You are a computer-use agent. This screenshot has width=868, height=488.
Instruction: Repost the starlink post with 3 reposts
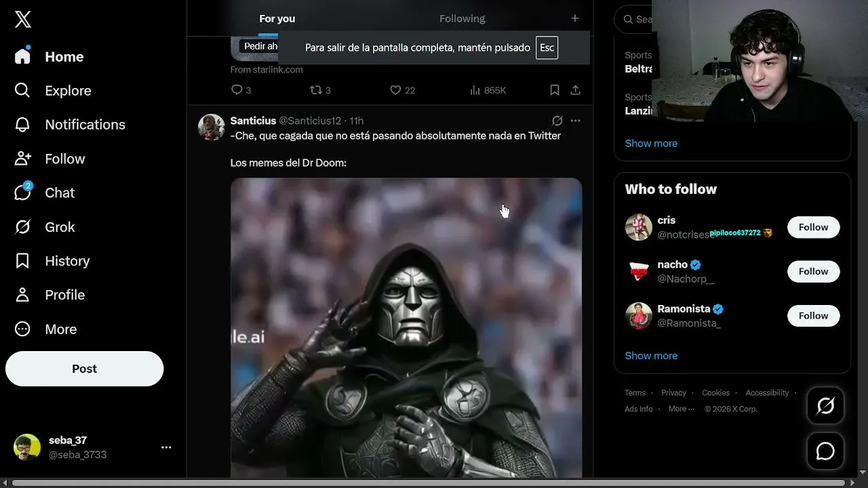pyautogui.click(x=319, y=90)
